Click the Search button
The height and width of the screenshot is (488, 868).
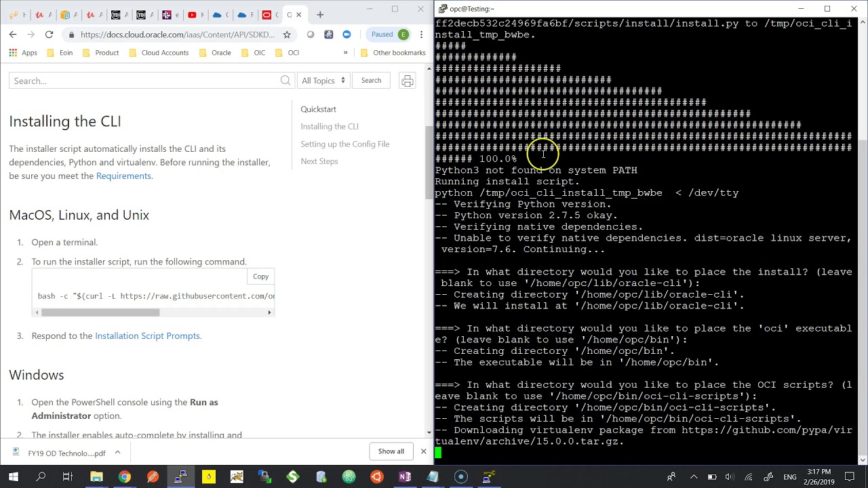click(x=371, y=81)
